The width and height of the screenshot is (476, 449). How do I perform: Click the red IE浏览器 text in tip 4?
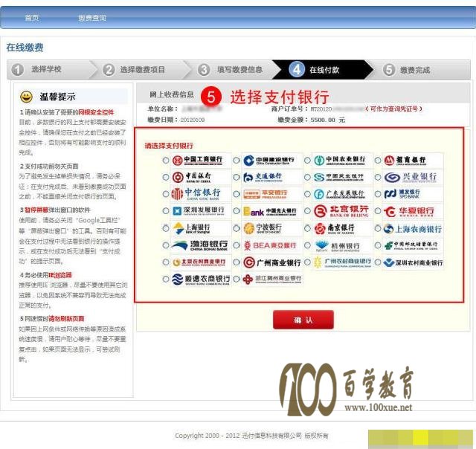click(x=60, y=275)
